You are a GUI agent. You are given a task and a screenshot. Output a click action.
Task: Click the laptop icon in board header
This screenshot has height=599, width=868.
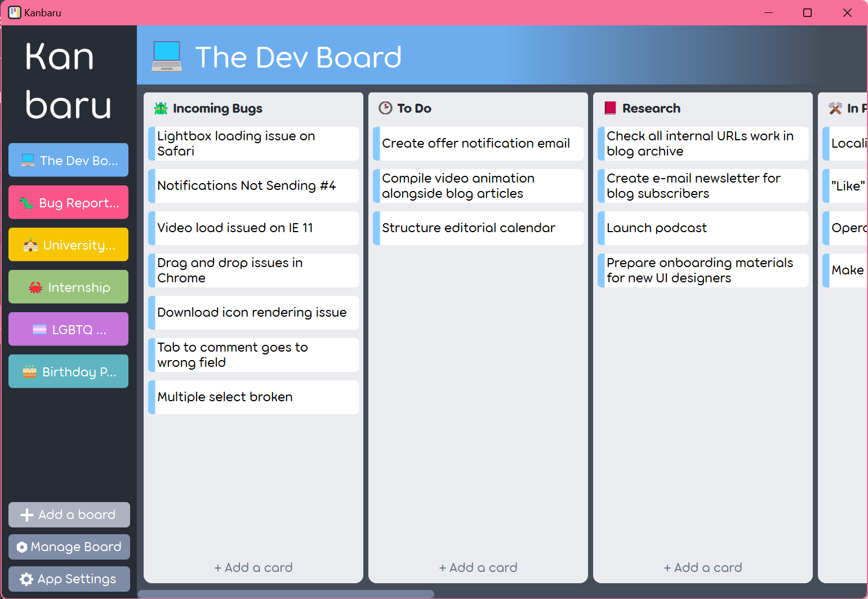tap(167, 57)
